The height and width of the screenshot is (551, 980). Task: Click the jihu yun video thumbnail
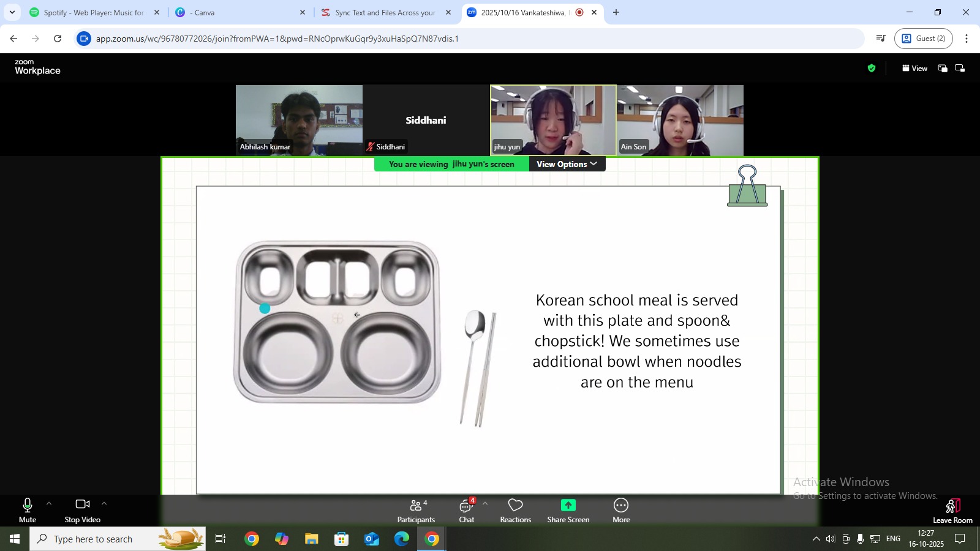pyautogui.click(x=553, y=120)
